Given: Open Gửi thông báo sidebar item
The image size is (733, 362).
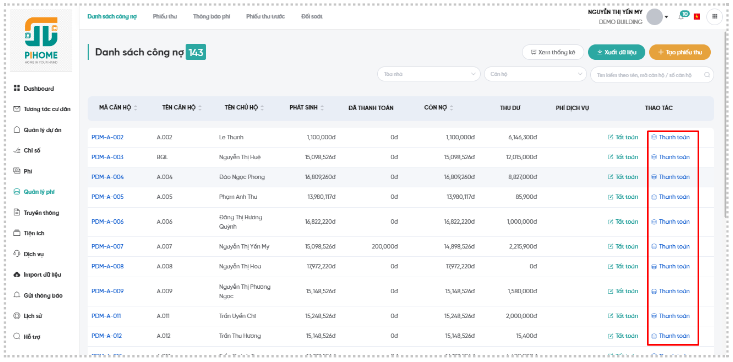Looking at the screenshot, I should 38,296.
